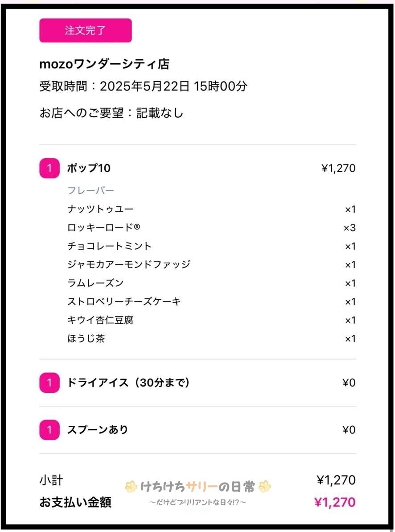The height and width of the screenshot is (532, 395).
Task: Click the right paw icon in the watermark
Action: 264,487
